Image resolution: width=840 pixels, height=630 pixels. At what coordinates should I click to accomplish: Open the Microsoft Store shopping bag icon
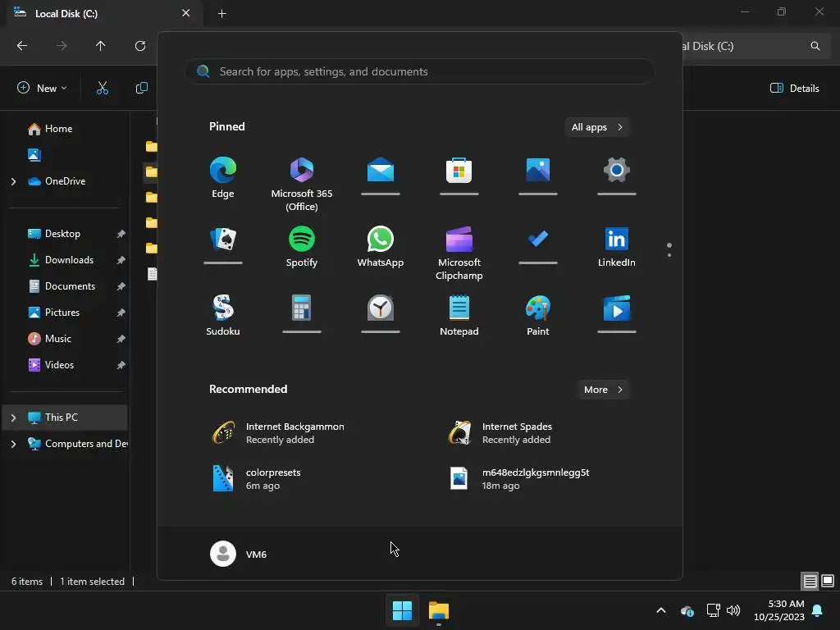point(459,171)
